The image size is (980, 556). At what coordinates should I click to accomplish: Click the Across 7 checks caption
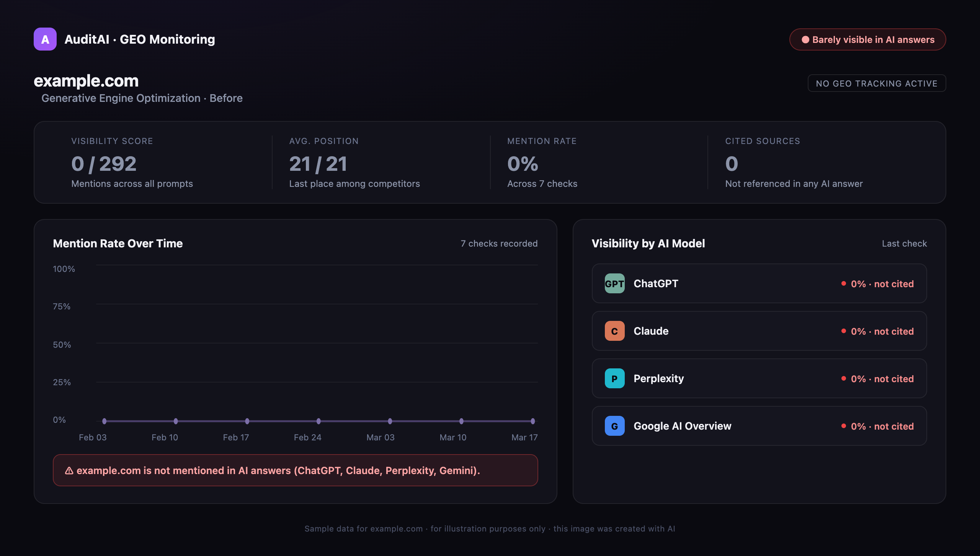pos(542,184)
